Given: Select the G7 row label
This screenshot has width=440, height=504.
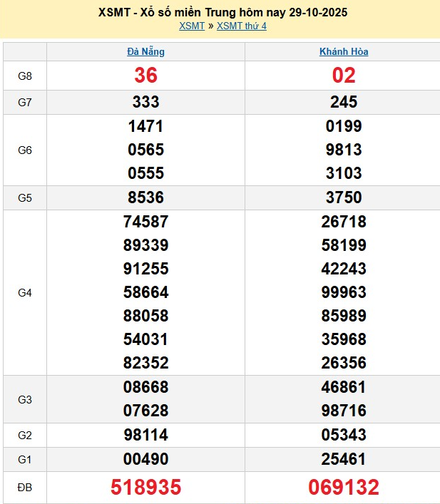Looking at the screenshot, I should click(25, 102).
